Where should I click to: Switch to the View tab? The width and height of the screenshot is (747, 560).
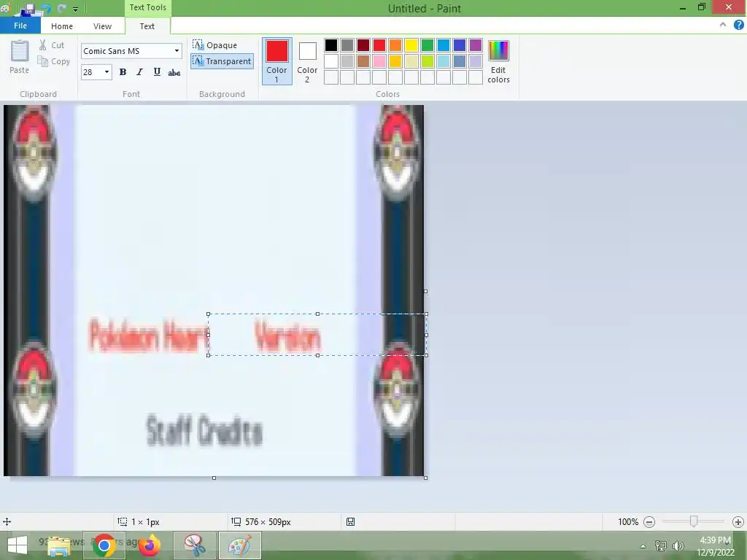pos(102,26)
